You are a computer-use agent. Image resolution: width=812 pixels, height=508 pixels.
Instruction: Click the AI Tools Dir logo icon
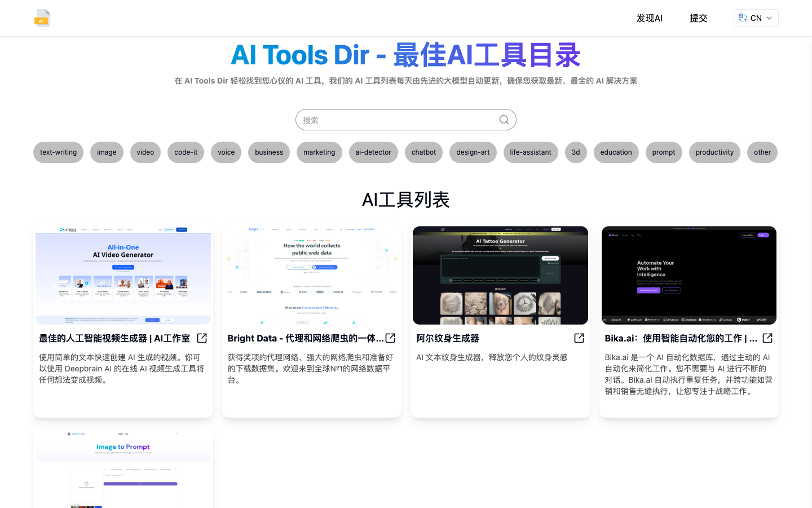point(42,18)
